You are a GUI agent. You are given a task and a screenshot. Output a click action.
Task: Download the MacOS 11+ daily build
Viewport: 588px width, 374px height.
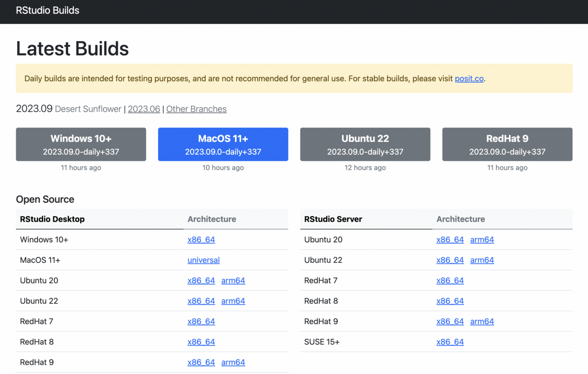[x=223, y=144]
